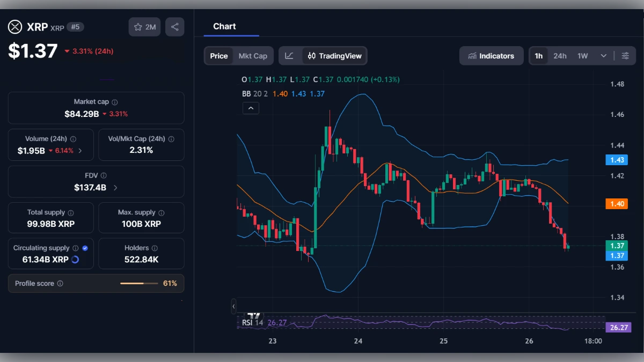The height and width of the screenshot is (362, 644).
Task: Click the Profile score progress bar
Action: tap(141, 283)
